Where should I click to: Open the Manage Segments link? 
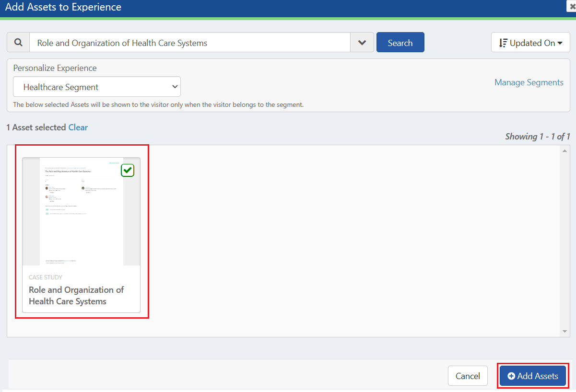point(529,82)
